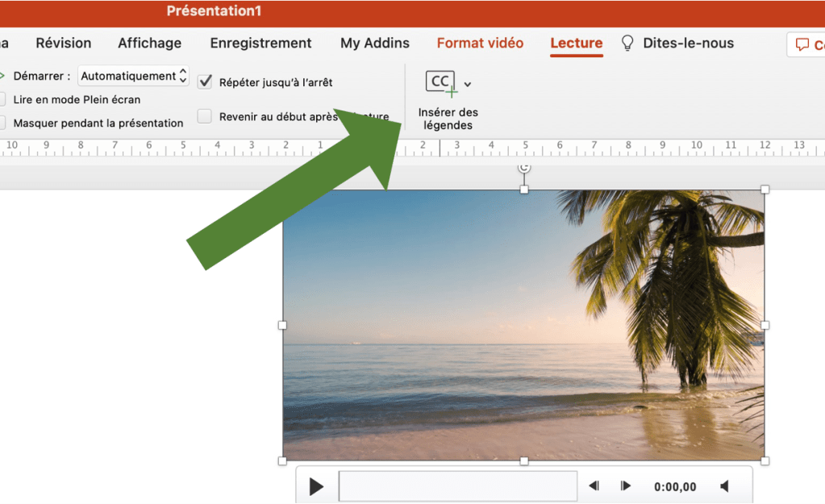Open the Démarrer Automatiquement dropdown
The width and height of the screenshot is (825, 504).
(x=134, y=77)
